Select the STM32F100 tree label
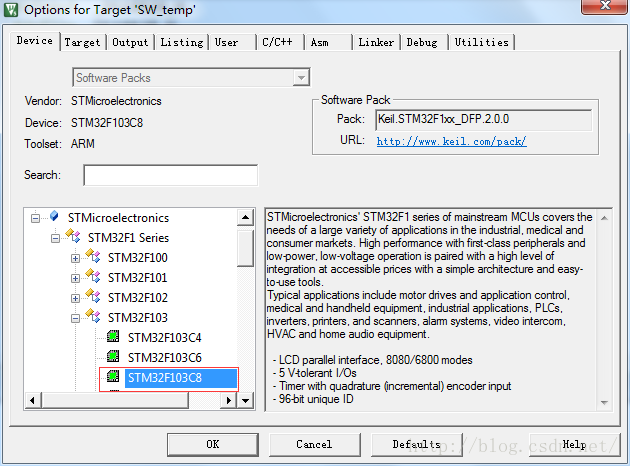 click(138, 258)
